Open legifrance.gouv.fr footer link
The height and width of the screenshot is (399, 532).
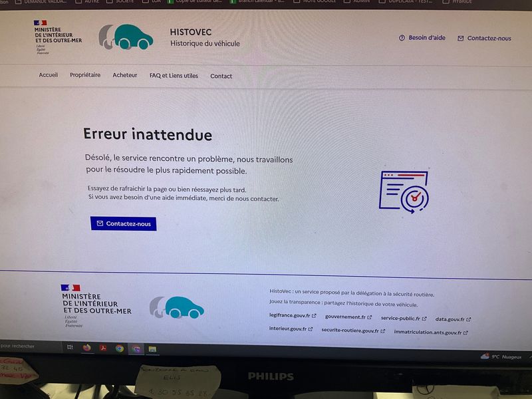[x=293, y=315]
